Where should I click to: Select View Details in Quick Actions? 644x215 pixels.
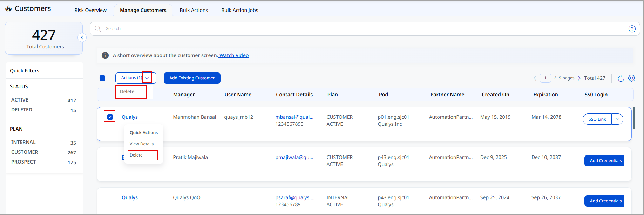pos(142,144)
